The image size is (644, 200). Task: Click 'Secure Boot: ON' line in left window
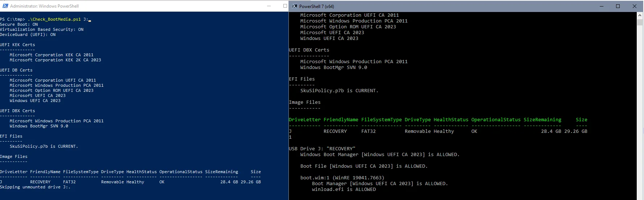pos(19,24)
